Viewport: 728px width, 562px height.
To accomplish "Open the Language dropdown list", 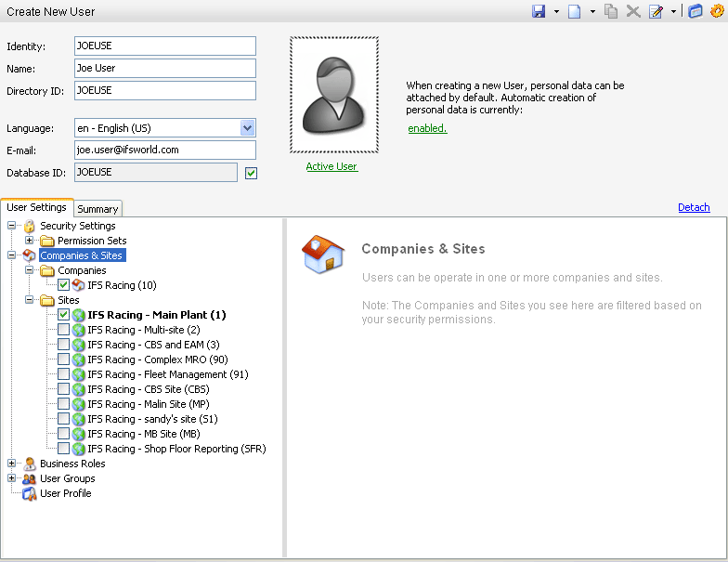I will 247,128.
